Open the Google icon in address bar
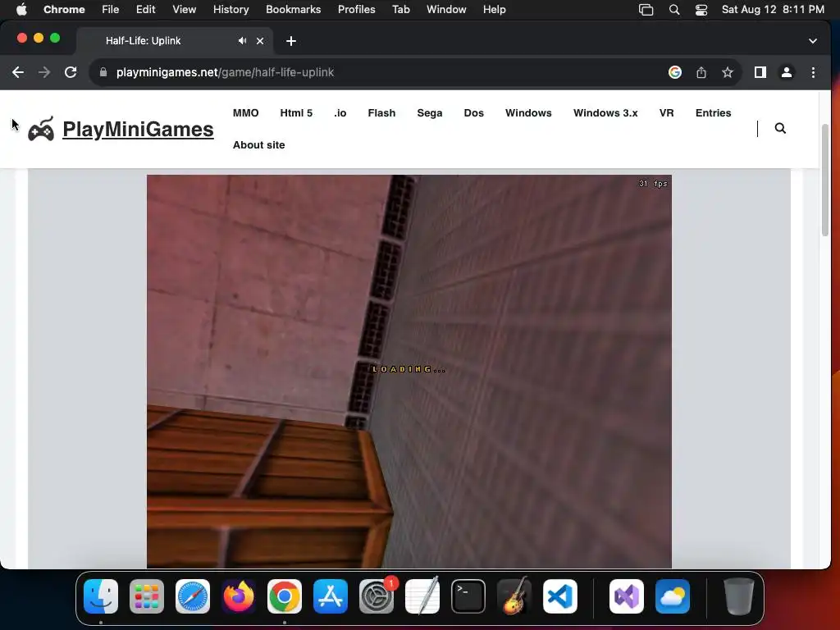The width and height of the screenshot is (840, 630). (675, 72)
